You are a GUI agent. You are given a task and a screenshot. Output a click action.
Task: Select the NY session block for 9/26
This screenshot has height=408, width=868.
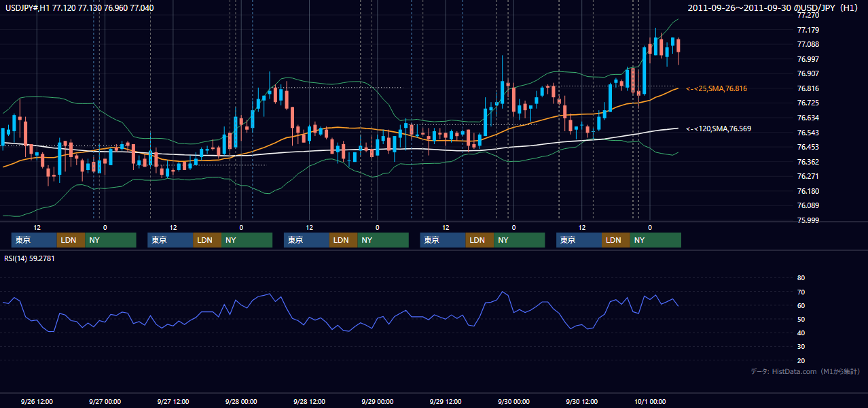coord(111,240)
